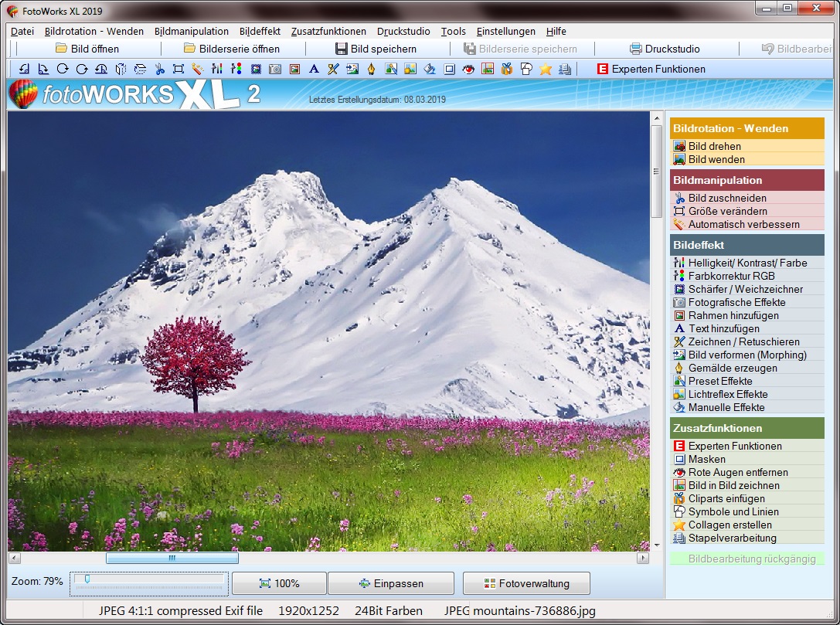The width and height of the screenshot is (840, 625).
Task: Click the picture-in-picture toolbar icon
Action: [x=488, y=69]
